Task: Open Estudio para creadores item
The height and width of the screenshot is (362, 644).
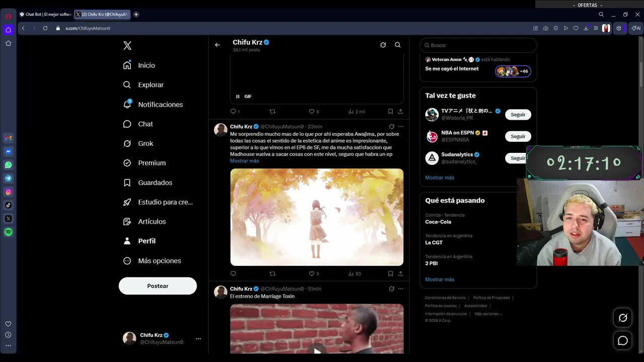Action: (158, 202)
